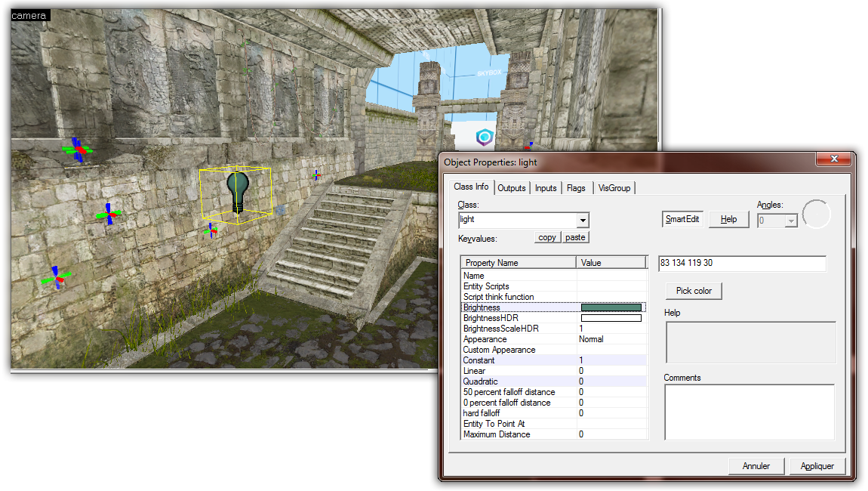Click inside the Comments text box

(749, 412)
